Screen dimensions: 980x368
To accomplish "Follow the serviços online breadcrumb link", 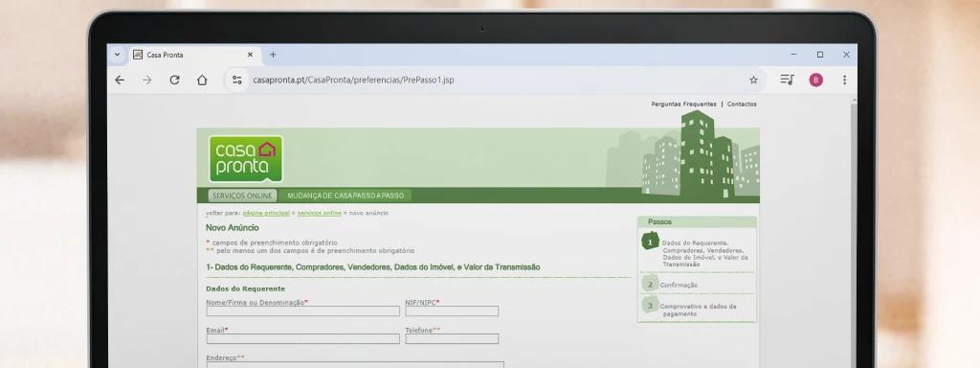I will pyautogui.click(x=320, y=213).
